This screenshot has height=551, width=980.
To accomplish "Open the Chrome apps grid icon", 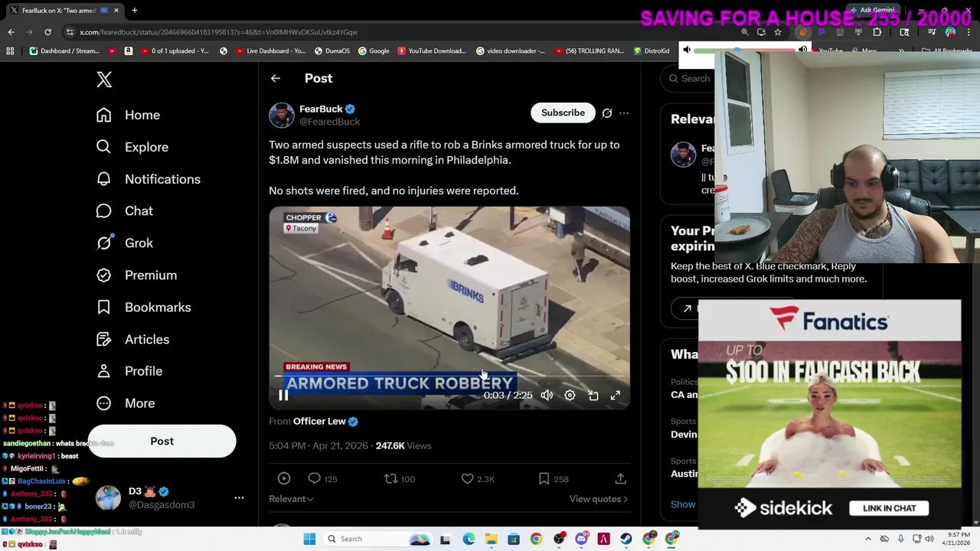I will tap(10, 51).
